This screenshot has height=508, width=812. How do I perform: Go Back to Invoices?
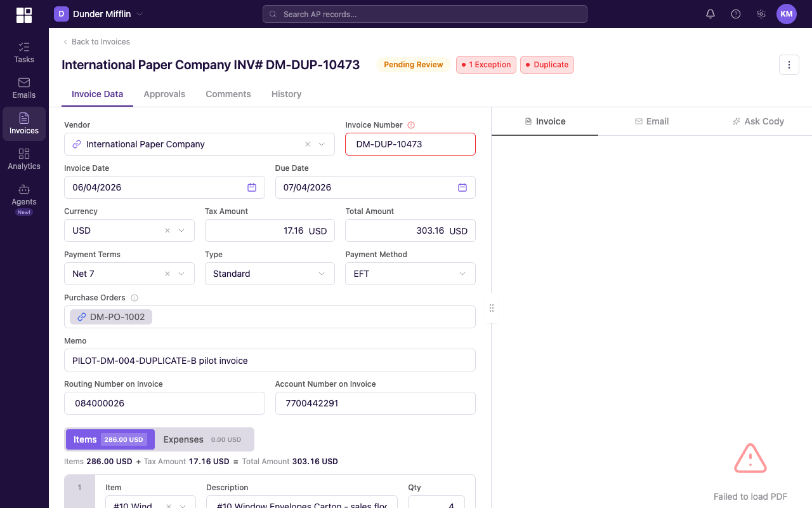coord(96,42)
